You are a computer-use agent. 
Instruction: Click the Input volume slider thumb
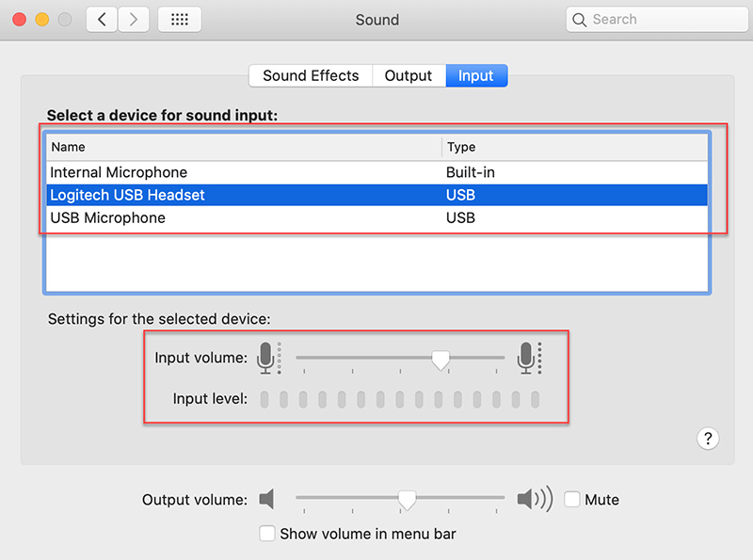pos(440,360)
